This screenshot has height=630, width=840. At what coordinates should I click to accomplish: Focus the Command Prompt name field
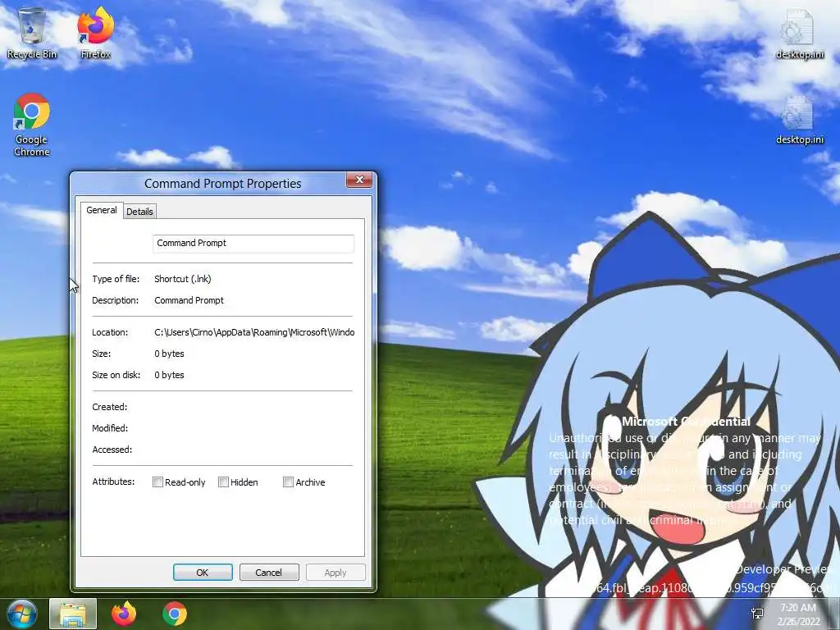point(253,243)
